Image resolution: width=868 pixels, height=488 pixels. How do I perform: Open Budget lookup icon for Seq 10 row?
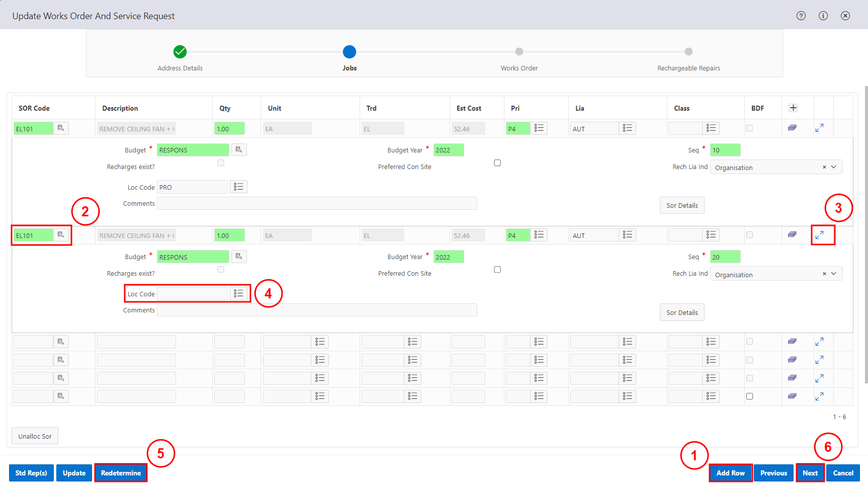click(x=239, y=149)
